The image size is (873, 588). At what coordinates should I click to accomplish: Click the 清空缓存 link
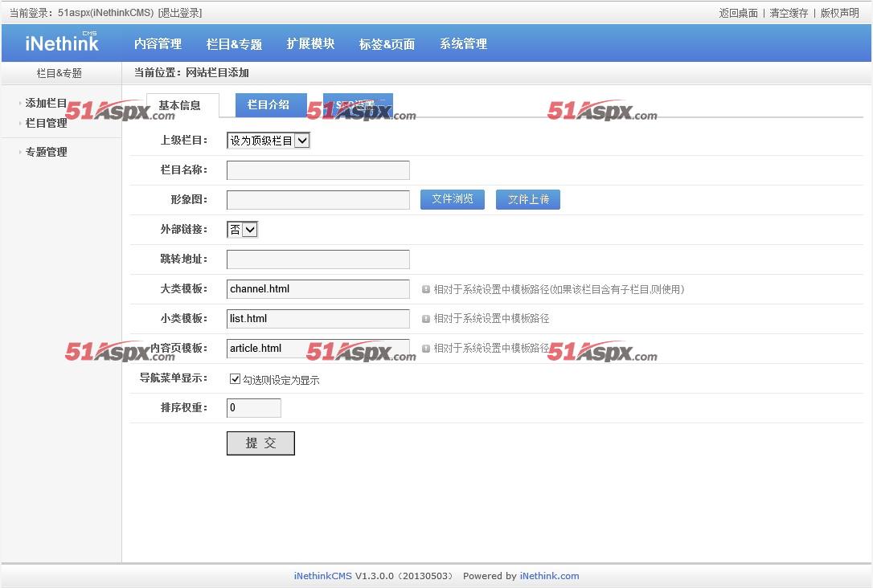point(789,13)
